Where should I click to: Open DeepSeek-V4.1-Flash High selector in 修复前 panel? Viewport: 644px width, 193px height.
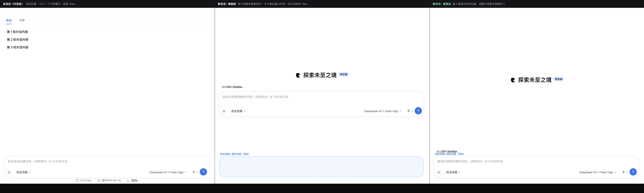pyautogui.click(x=383, y=111)
